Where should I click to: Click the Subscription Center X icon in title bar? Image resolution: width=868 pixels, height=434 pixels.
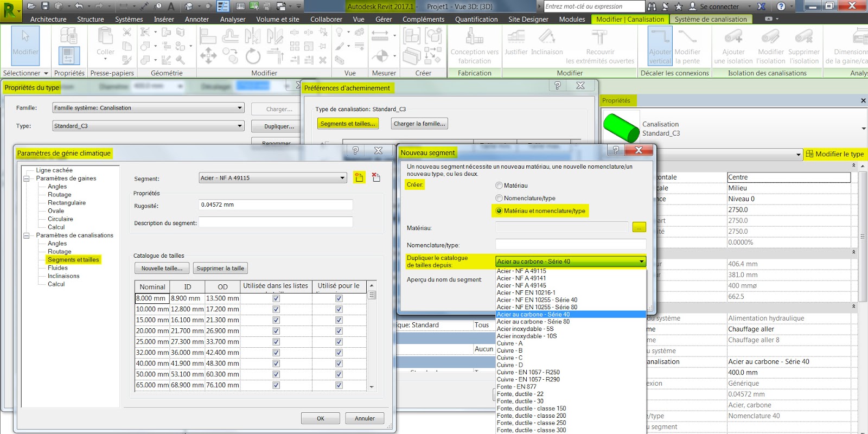(762, 7)
